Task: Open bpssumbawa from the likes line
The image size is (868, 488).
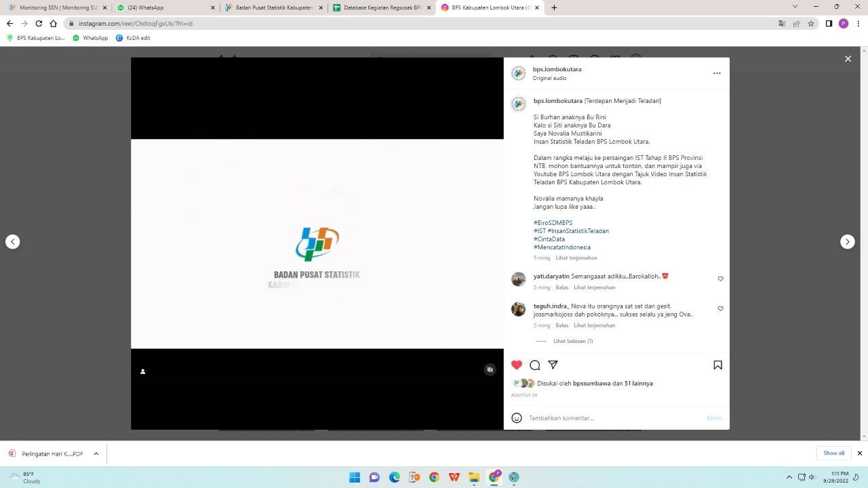Action: [592, 383]
